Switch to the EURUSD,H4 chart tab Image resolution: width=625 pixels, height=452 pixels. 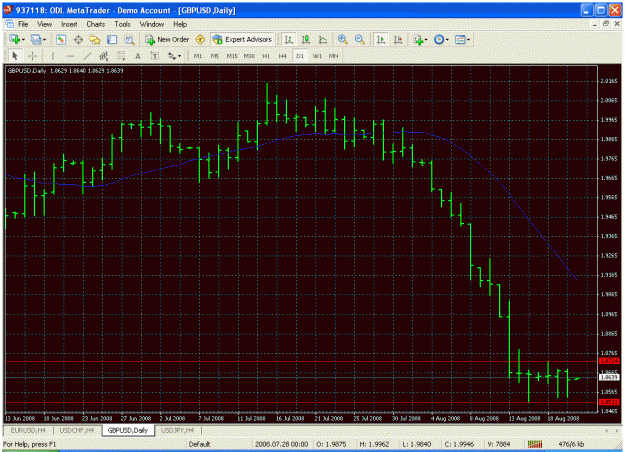point(28,430)
